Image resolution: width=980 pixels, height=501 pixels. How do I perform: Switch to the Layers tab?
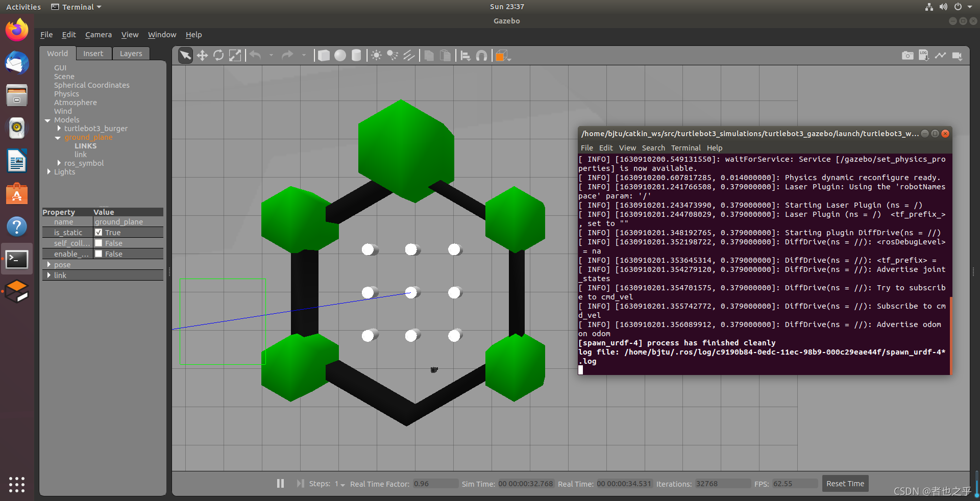(x=131, y=54)
